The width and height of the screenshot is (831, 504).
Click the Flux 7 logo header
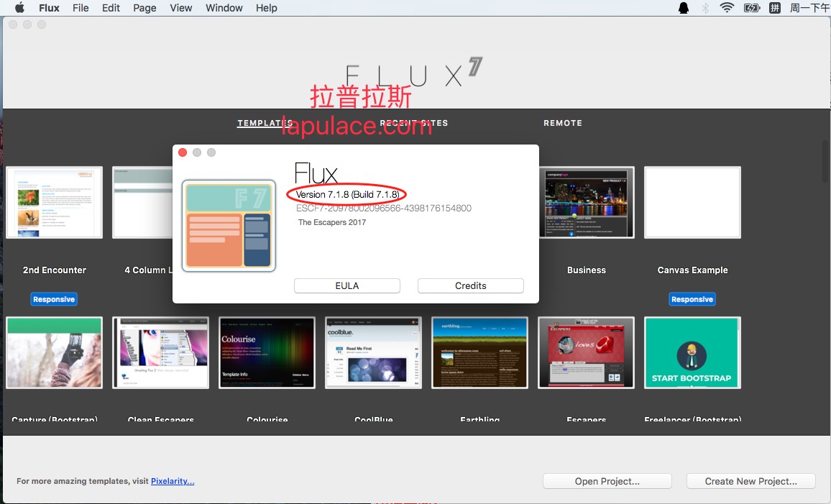415,73
